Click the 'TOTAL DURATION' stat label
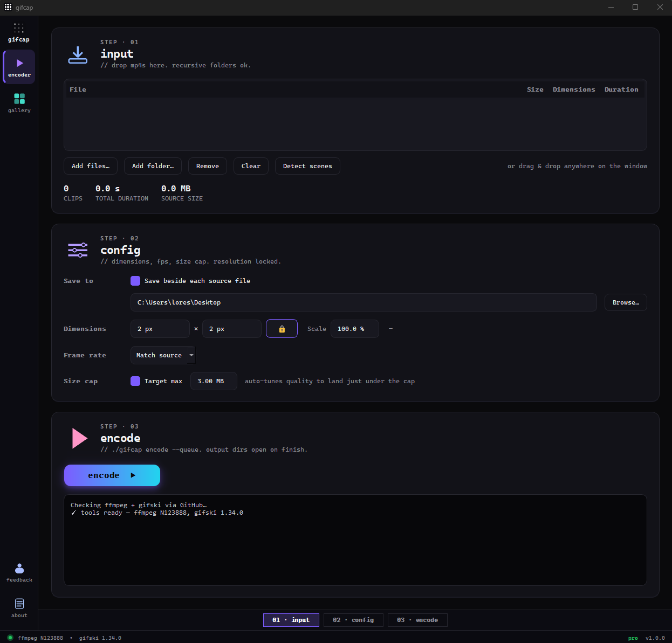 [x=122, y=198]
